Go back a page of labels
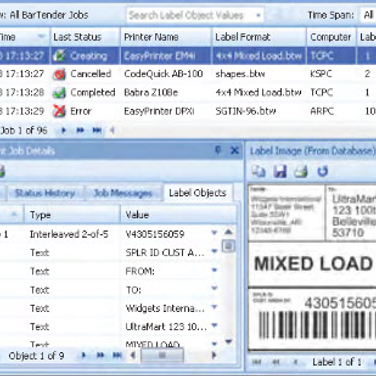Viewport: 376px width, 376px height. tap(276, 362)
